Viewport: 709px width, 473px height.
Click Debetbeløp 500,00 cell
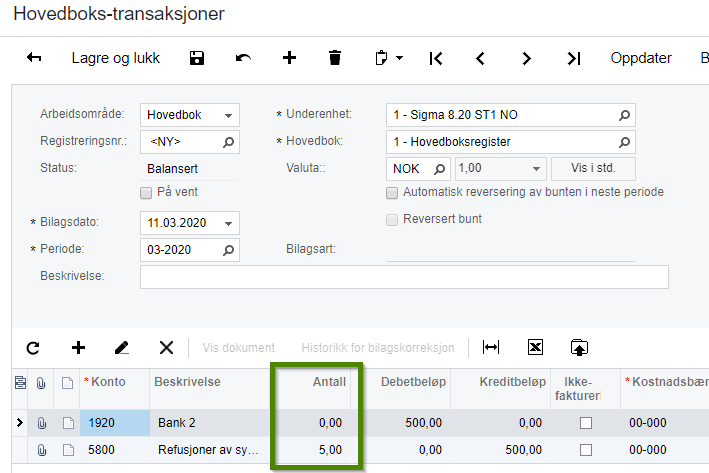[x=407, y=423]
